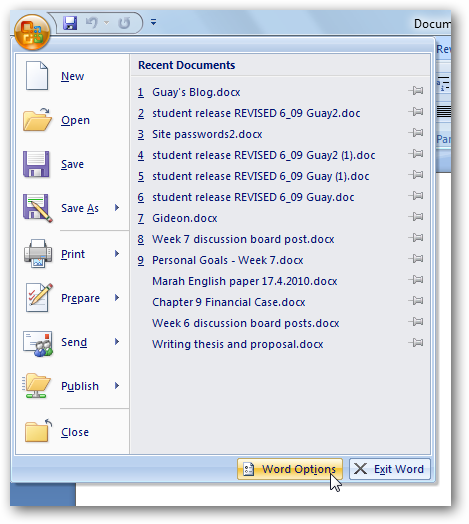Open Writing thesis and proposal.docx

(238, 344)
